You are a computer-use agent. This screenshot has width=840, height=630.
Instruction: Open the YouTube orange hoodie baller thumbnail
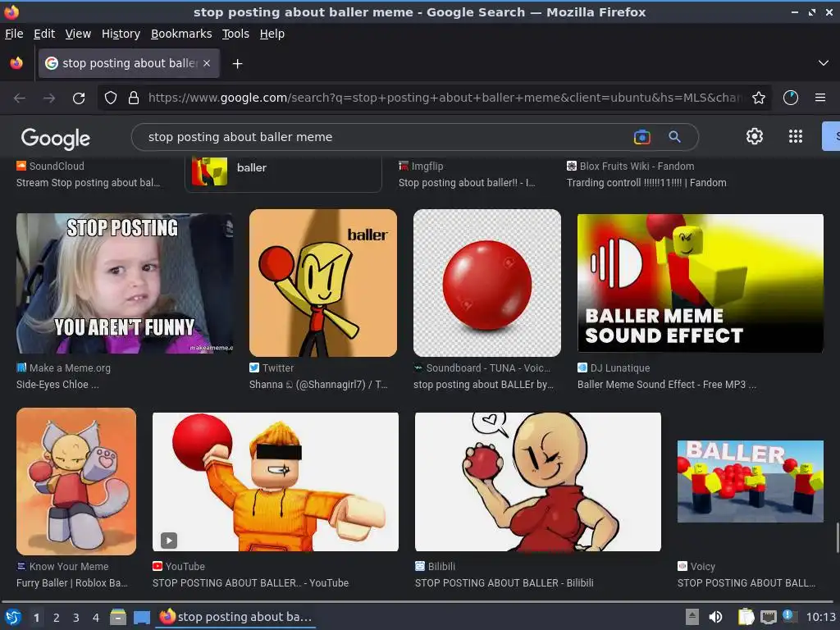276,482
